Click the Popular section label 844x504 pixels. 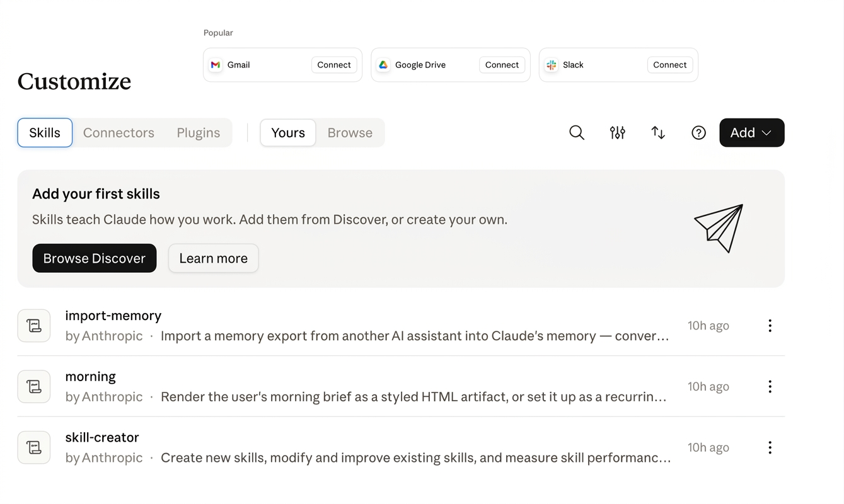pyautogui.click(x=218, y=33)
